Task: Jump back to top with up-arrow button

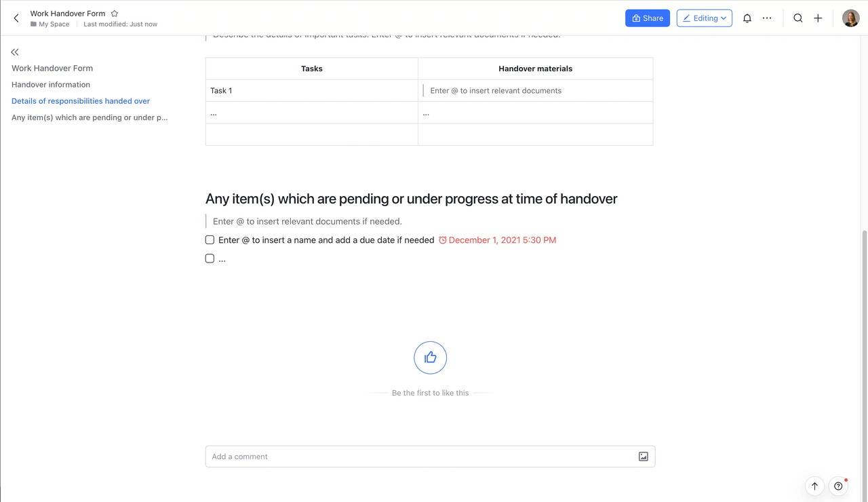Action: (814, 486)
